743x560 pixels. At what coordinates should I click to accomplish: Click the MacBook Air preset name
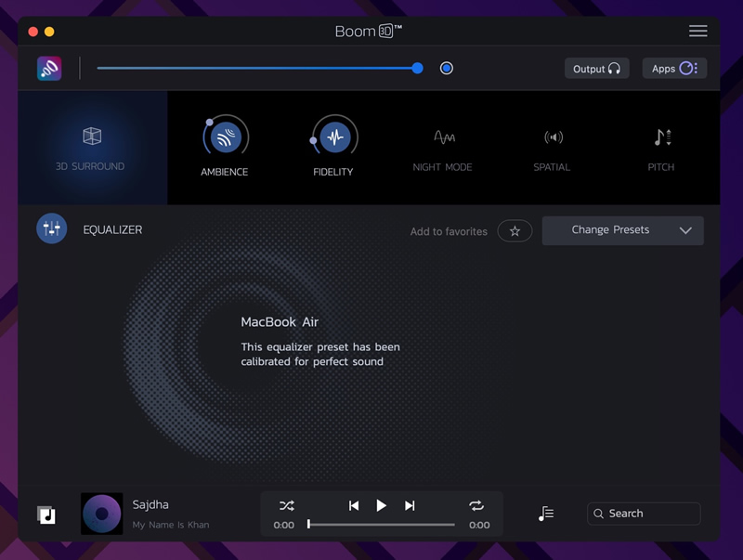click(x=280, y=322)
